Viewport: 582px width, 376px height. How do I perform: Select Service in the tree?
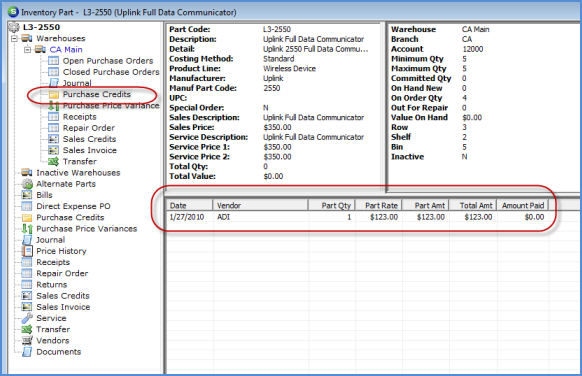[51, 318]
